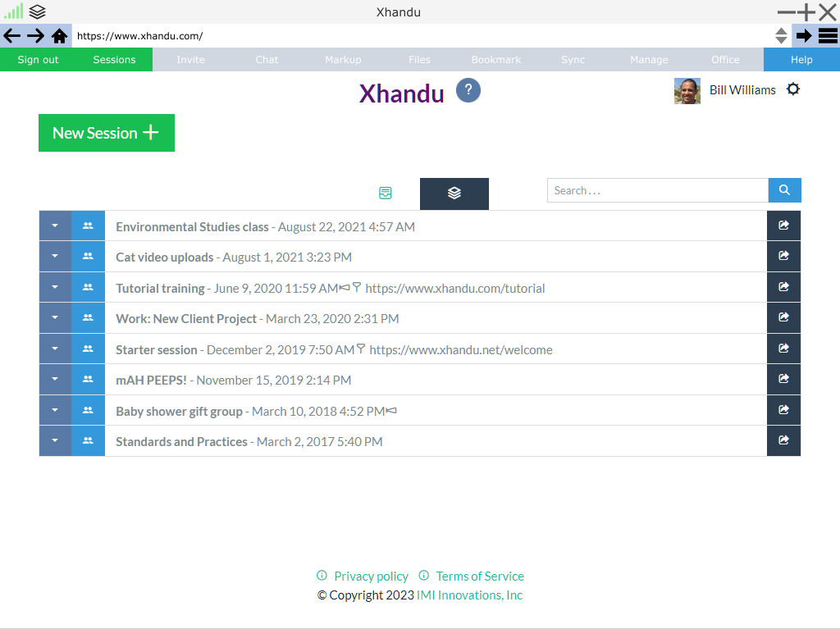
Task: Select the Help tab
Action: coord(801,60)
